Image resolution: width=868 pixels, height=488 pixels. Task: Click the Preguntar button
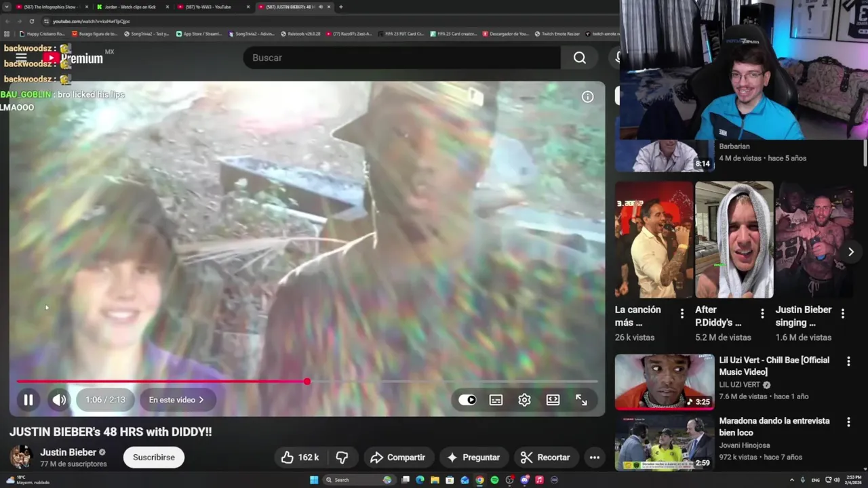point(473,457)
